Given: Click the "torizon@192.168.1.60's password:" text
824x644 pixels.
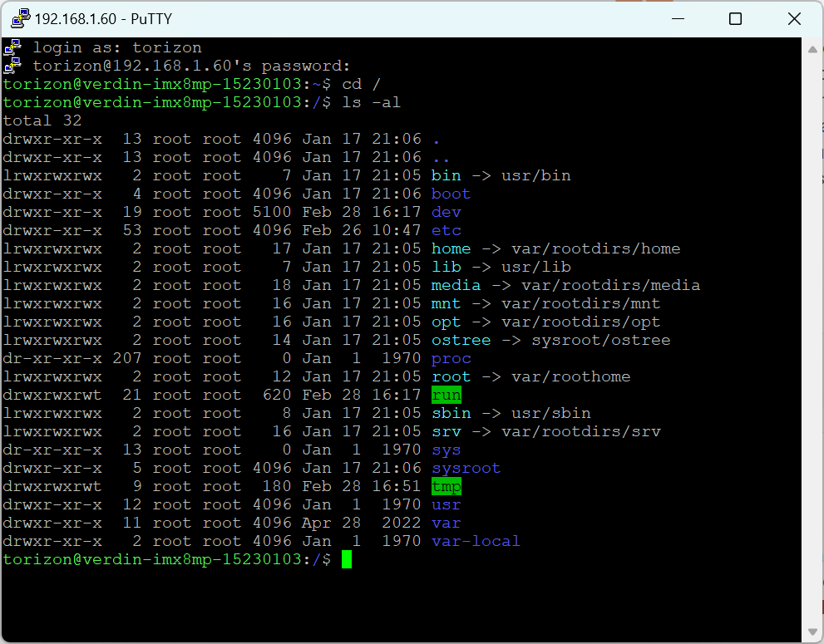Looking at the screenshot, I should coord(192,66).
